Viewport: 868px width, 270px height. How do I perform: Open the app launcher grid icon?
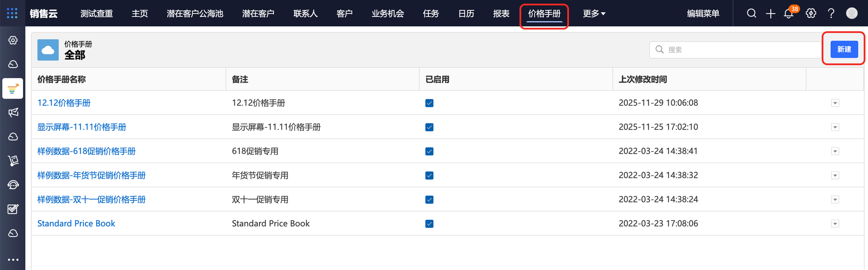tap(12, 13)
